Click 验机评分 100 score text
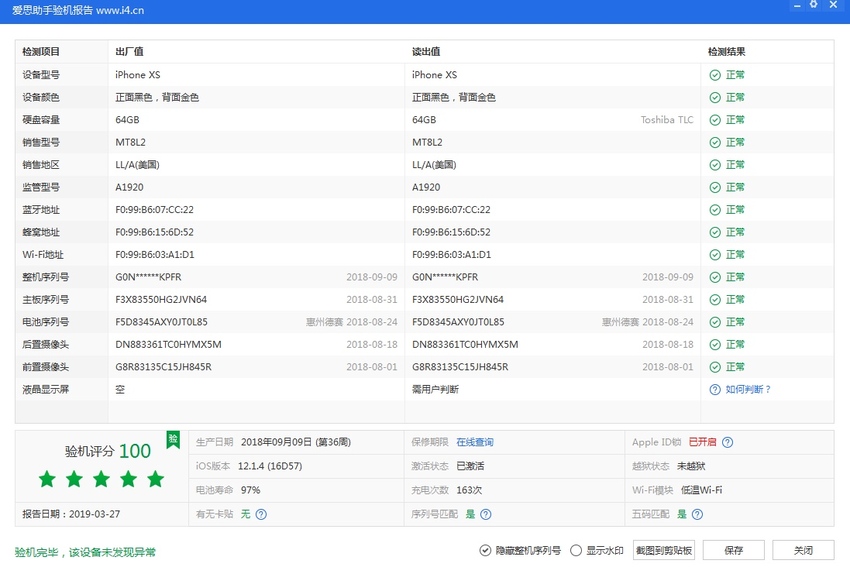The height and width of the screenshot is (574, 850). tap(107, 451)
